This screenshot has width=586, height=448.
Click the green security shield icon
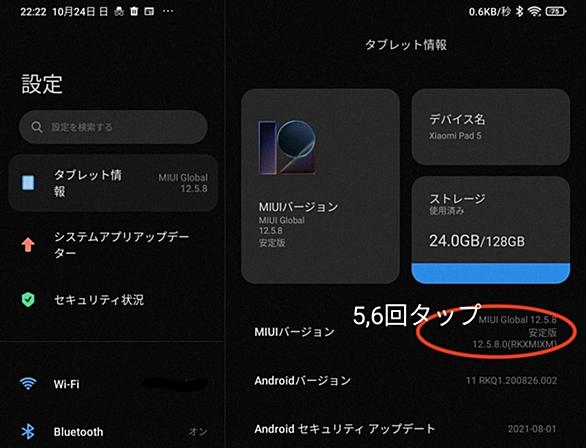coord(28,299)
